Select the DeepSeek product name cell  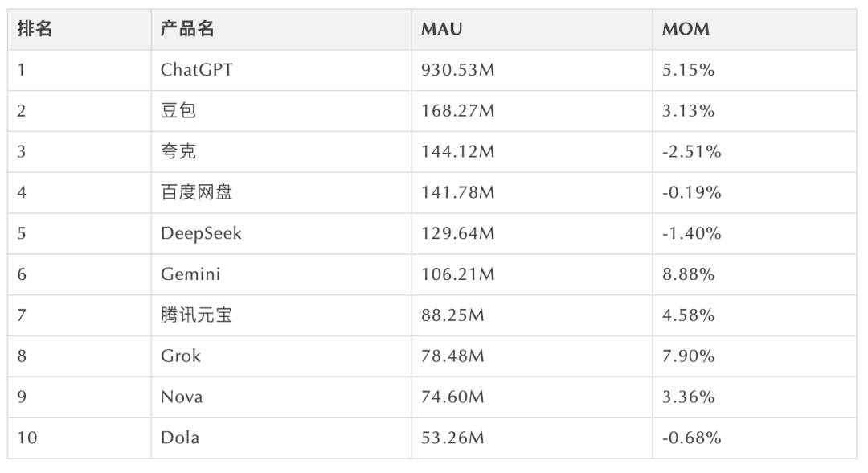tap(201, 234)
